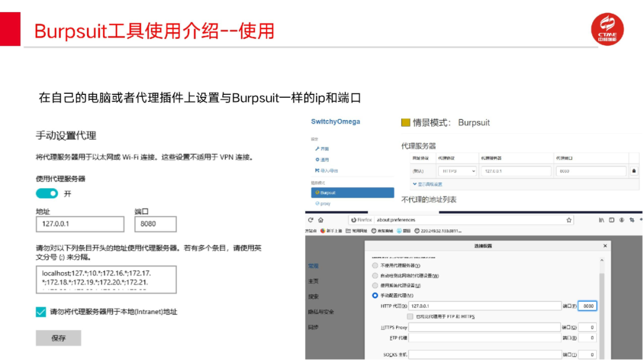This screenshot has width=644, height=363.
Task: Click the Firefox reload icon
Action: 311,220
